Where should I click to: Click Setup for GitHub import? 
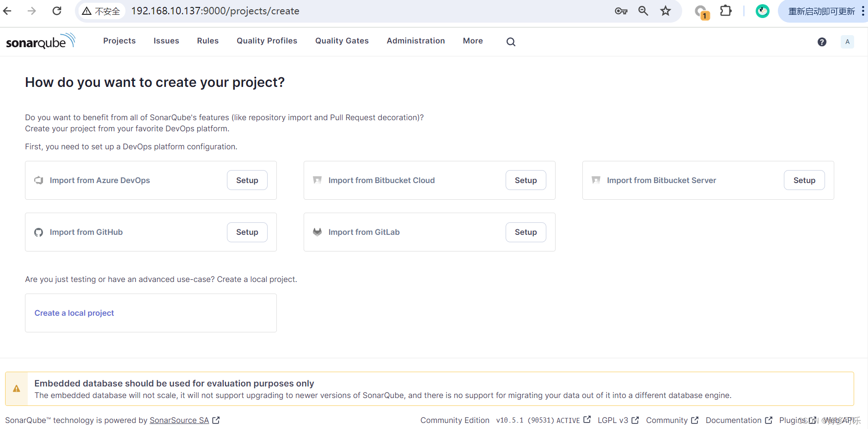tap(247, 232)
